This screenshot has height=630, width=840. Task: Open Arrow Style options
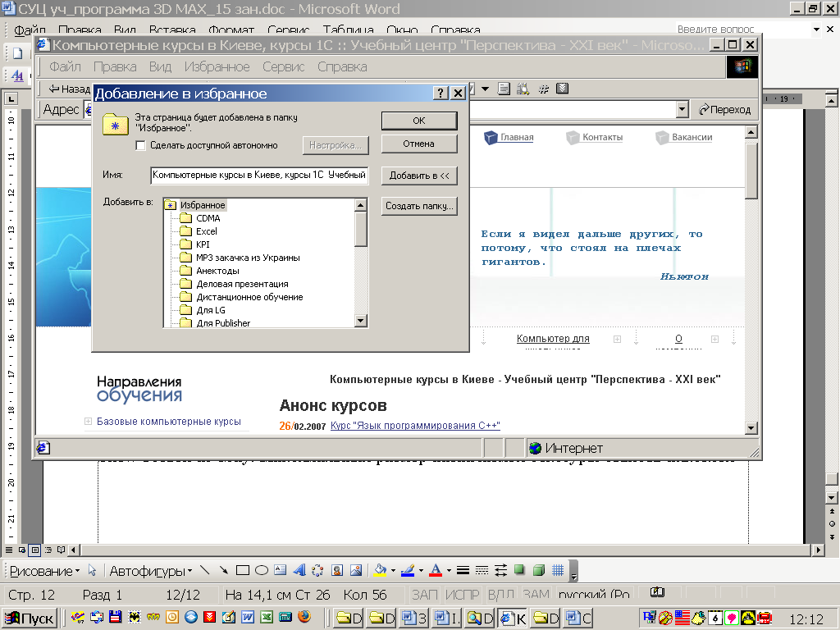coord(500,571)
